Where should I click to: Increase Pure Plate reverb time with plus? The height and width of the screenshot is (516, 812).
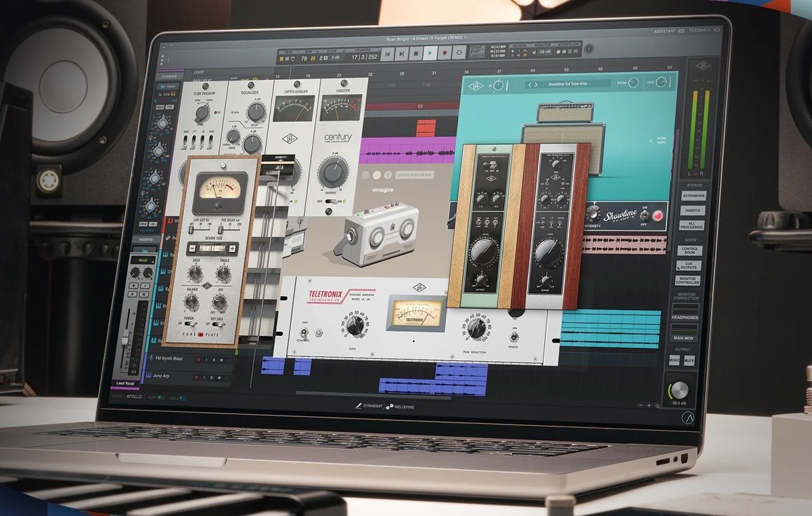click(x=232, y=249)
